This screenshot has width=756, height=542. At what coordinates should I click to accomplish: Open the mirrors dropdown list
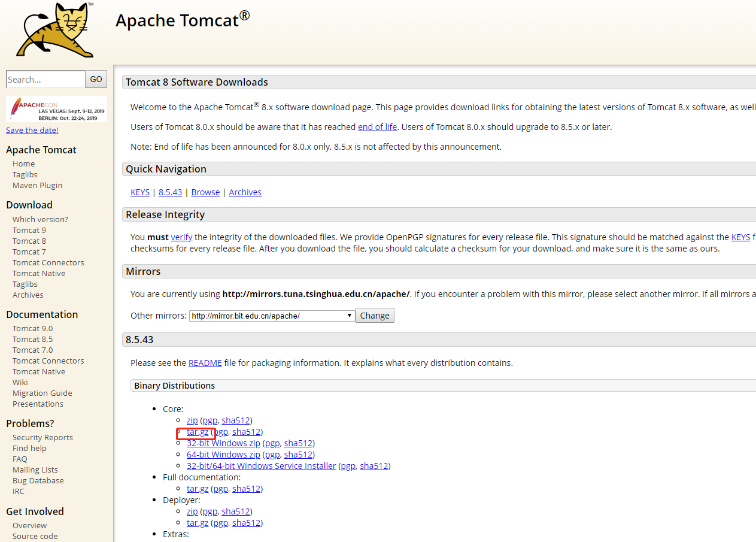[x=272, y=316]
